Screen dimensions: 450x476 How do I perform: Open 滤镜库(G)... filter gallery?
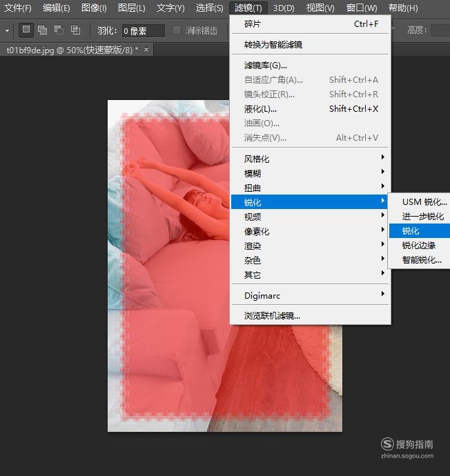coord(311,66)
